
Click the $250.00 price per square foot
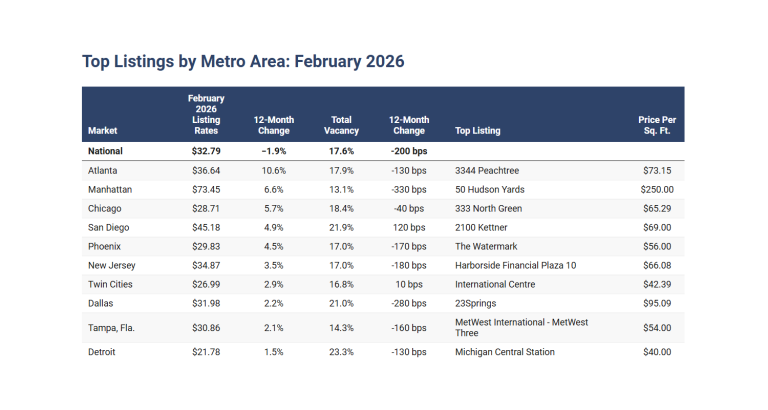click(656, 189)
